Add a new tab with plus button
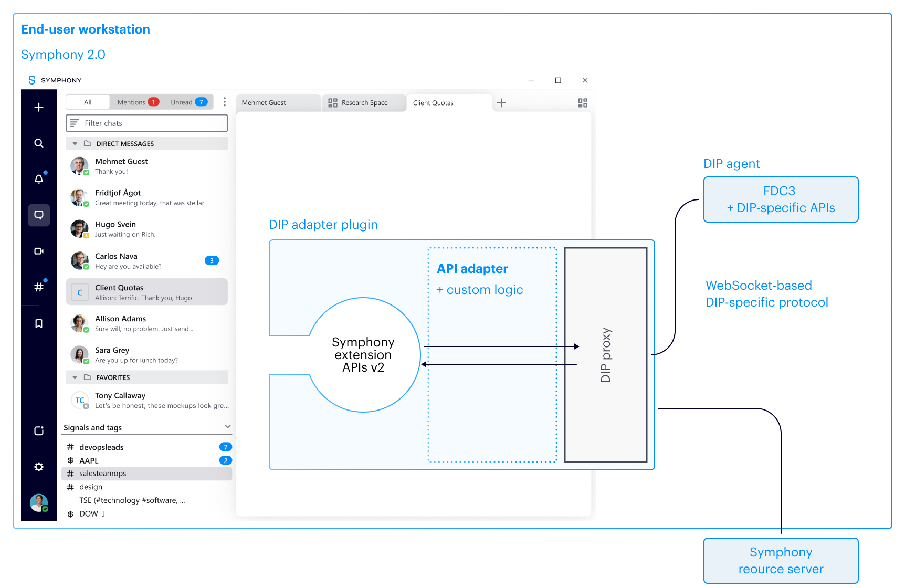905x588 pixels. click(x=501, y=103)
